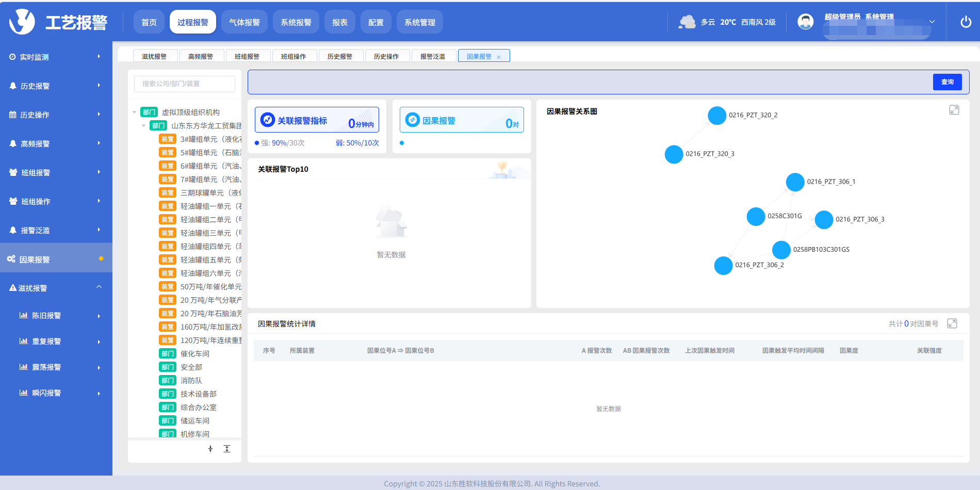
Task: Expand the 高频报警 sidebar arrow
Action: (99, 143)
